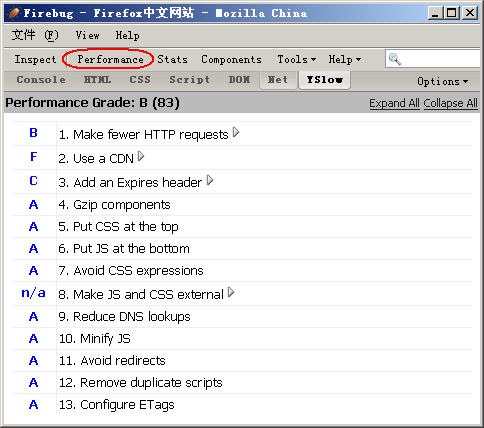Expand the Make fewer HTTP requests arrow
The height and width of the screenshot is (428, 484).
click(236, 133)
